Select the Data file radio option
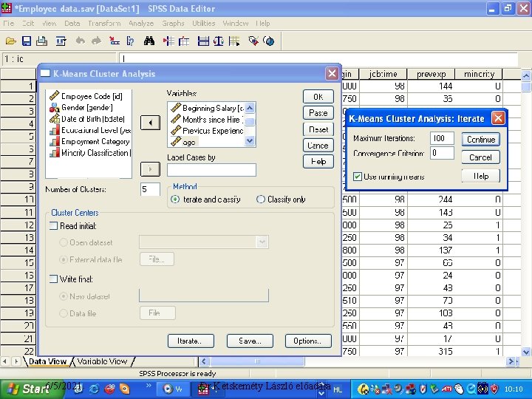532x399 pixels. (x=64, y=313)
